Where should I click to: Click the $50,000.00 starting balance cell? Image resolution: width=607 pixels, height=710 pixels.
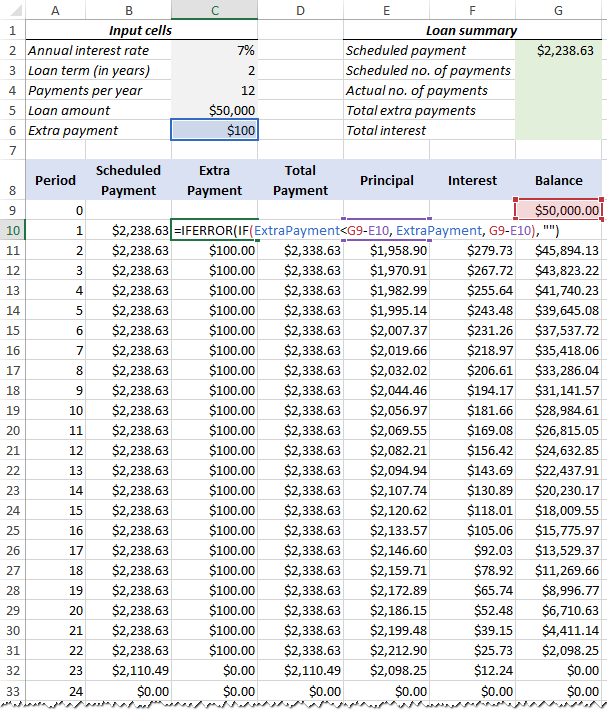(559, 210)
